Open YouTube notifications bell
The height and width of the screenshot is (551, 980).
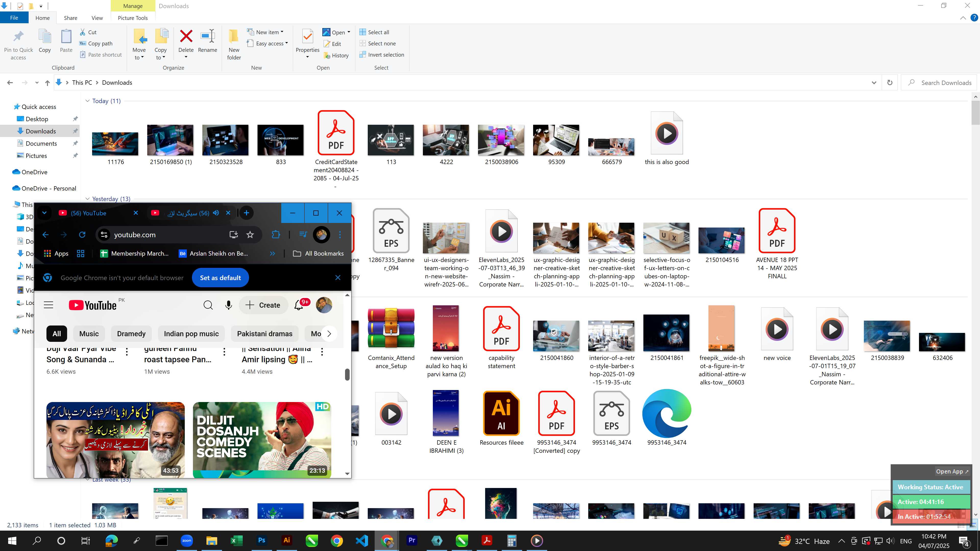click(x=299, y=305)
